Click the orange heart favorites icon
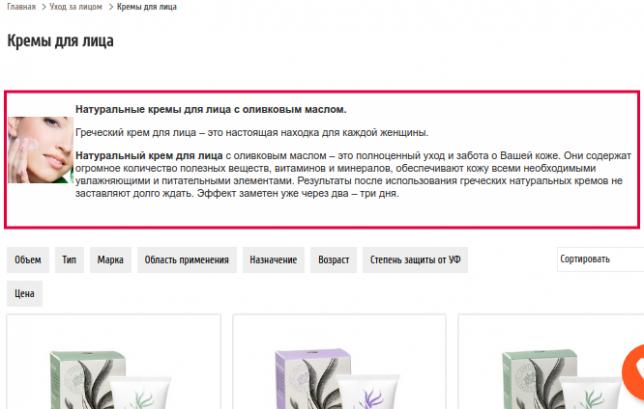644x409 pixels. [634, 373]
